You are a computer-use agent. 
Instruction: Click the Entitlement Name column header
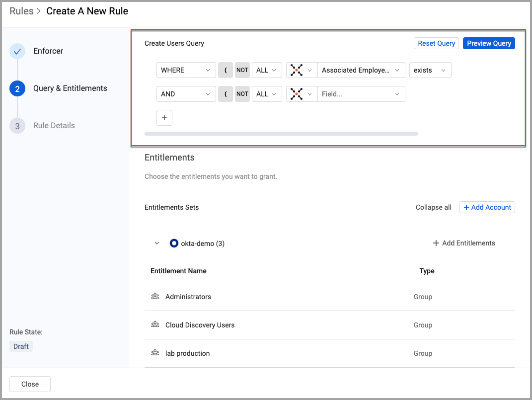point(178,271)
